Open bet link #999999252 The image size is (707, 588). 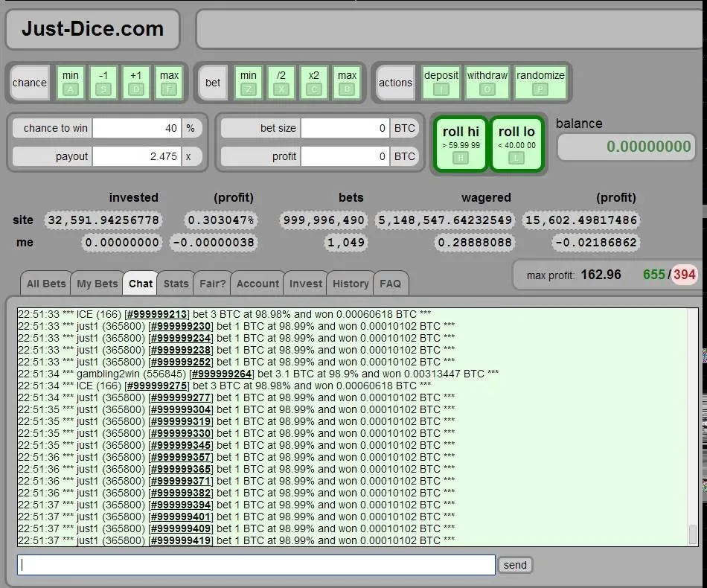(x=181, y=362)
